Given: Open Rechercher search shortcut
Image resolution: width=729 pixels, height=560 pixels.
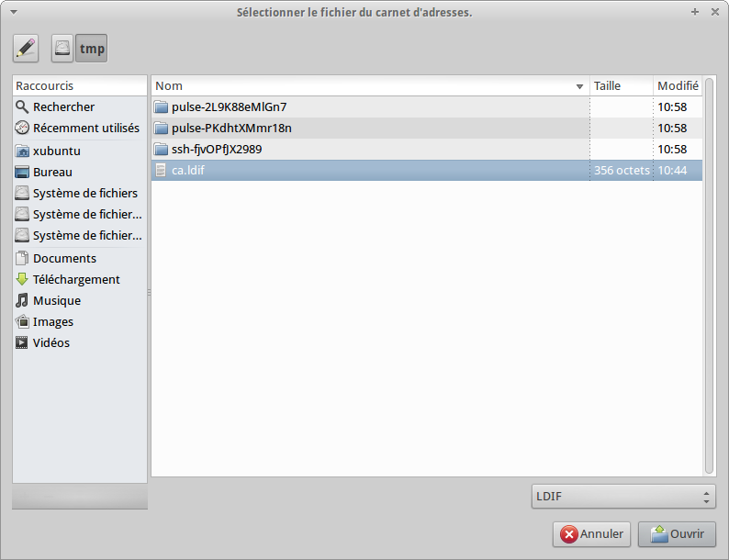Looking at the screenshot, I should tap(63, 107).
